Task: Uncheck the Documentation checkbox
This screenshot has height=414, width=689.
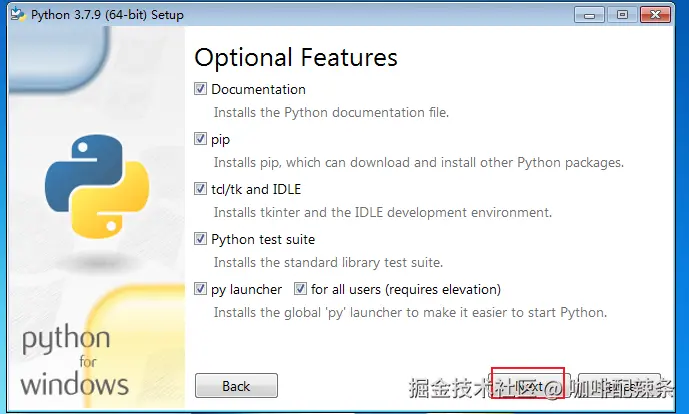Action: point(201,89)
